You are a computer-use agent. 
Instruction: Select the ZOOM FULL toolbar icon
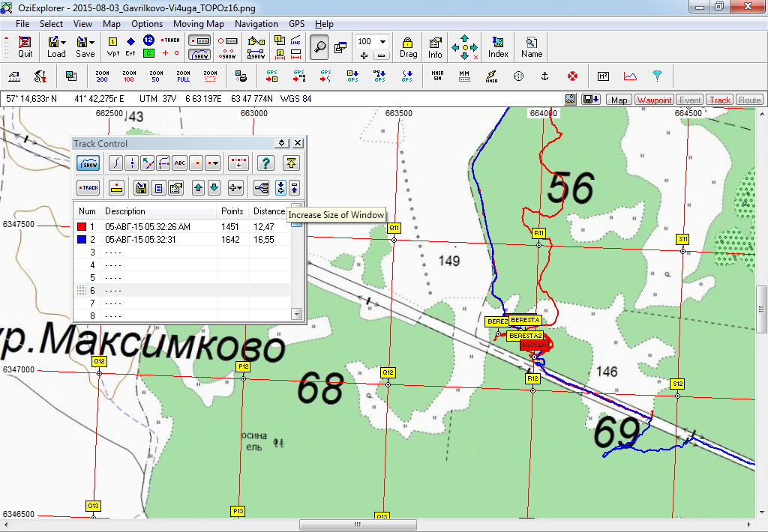pos(183,76)
